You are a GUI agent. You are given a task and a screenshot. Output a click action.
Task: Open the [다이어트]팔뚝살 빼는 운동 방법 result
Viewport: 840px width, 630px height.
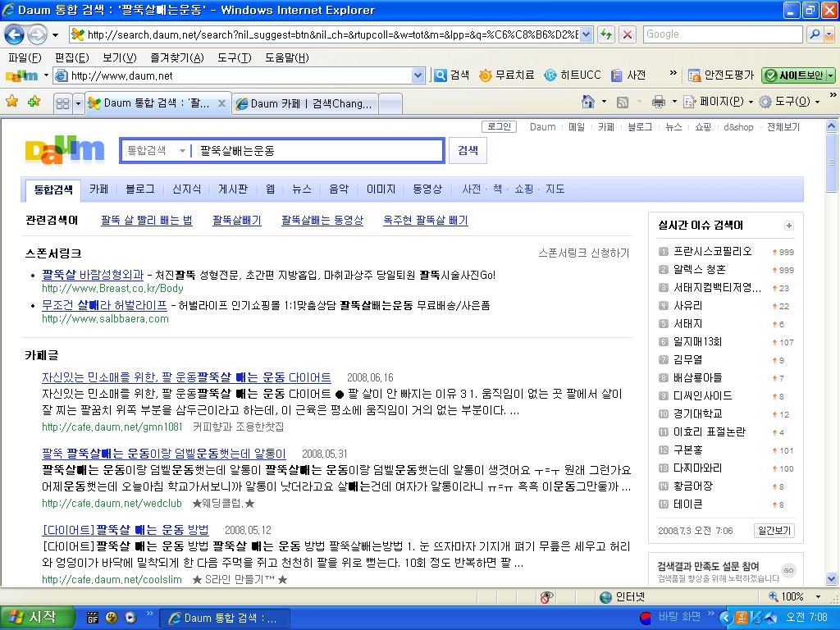point(126,530)
